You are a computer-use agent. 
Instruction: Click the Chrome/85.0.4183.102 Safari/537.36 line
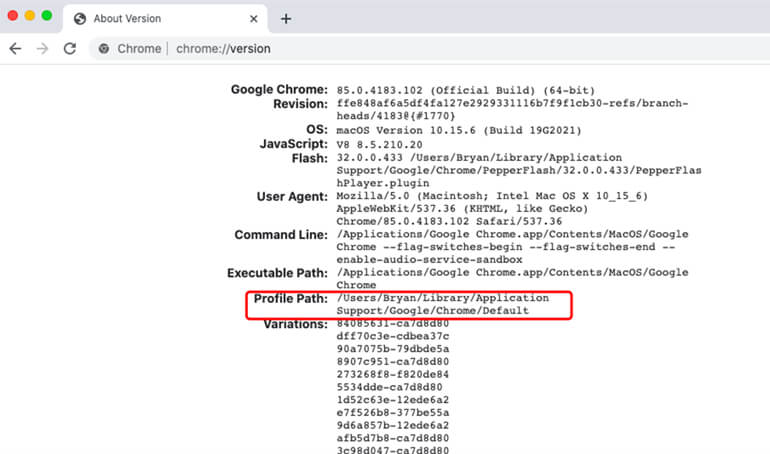pos(449,221)
